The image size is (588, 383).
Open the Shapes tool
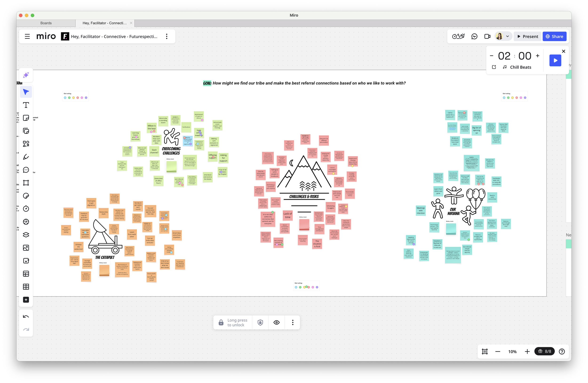[26, 144]
